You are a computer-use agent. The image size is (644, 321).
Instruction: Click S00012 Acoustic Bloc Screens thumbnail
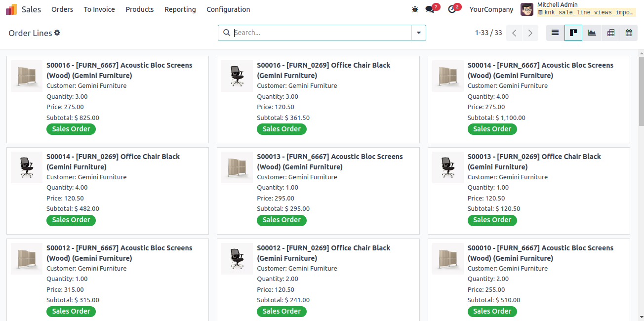(x=27, y=259)
